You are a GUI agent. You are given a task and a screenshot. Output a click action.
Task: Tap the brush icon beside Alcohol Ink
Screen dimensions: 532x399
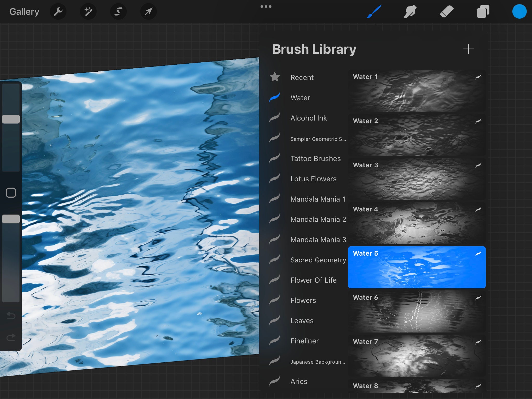(x=275, y=117)
